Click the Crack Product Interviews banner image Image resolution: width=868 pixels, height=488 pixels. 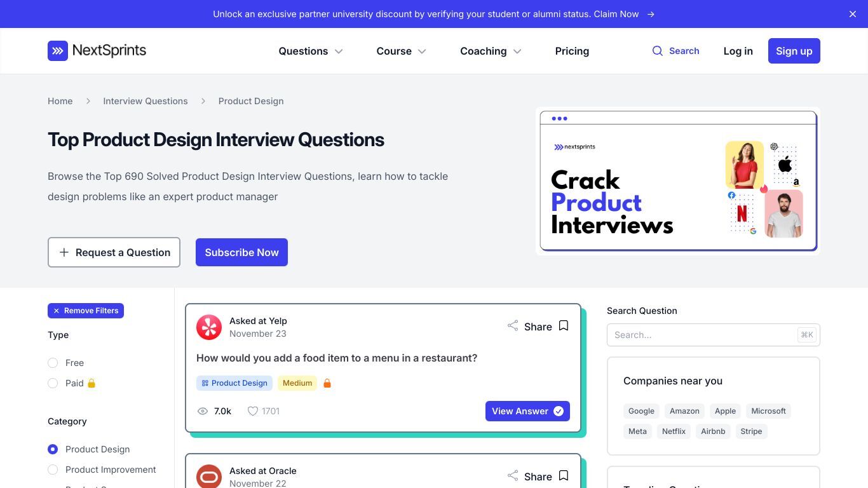click(678, 181)
